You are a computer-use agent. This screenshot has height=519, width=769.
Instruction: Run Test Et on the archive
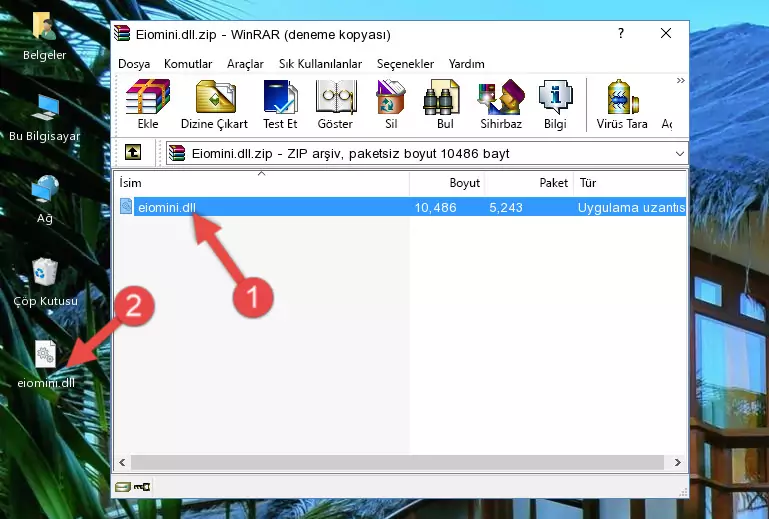click(x=280, y=104)
